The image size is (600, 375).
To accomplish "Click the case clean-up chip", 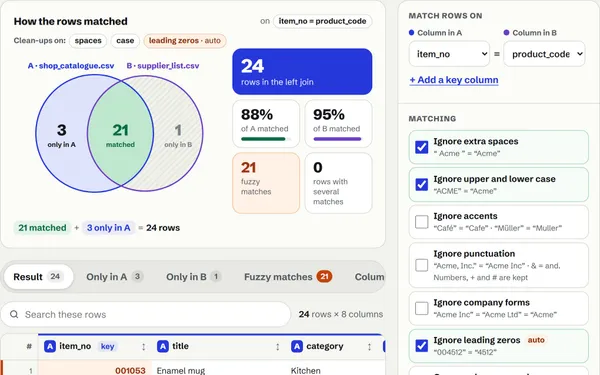I will 125,41.
